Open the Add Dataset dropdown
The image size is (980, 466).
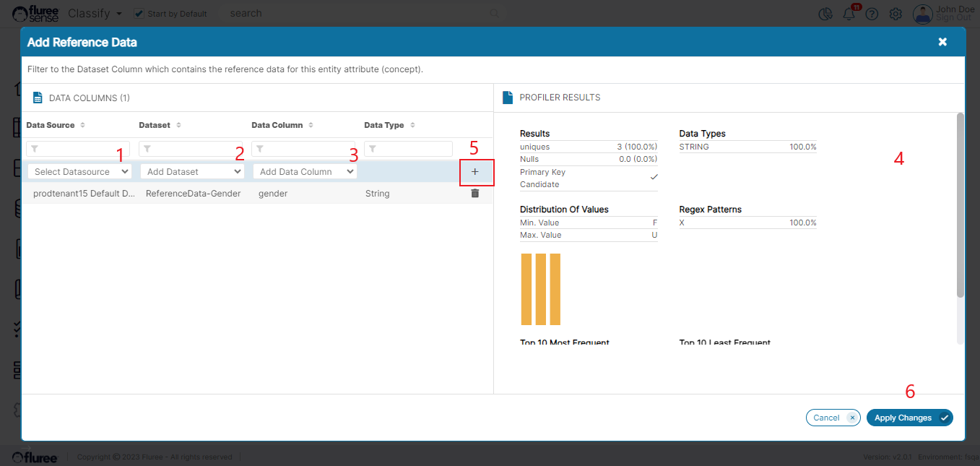(193, 172)
